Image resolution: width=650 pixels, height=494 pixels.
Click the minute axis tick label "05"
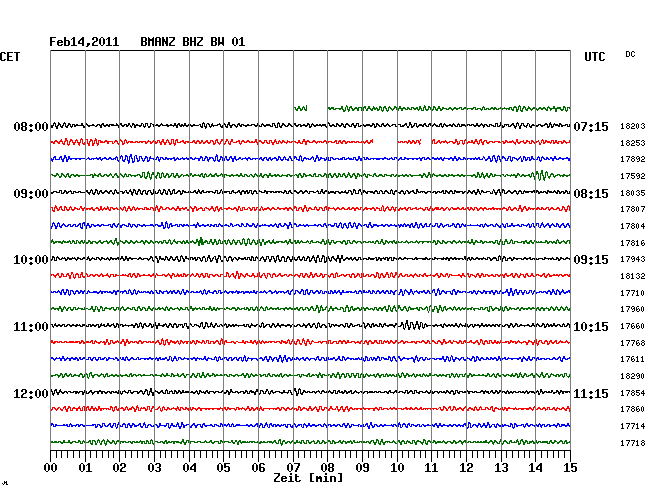tap(223, 468)
